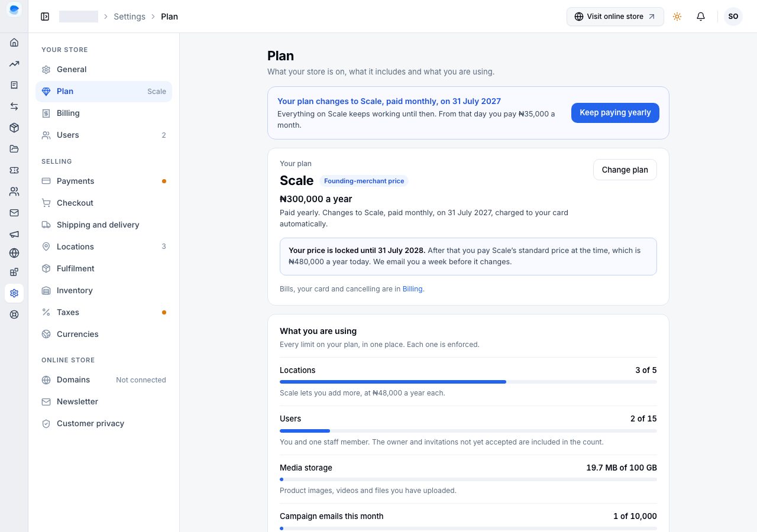Open Newsletter settings

pyautogui.click(x=104, y=402)
